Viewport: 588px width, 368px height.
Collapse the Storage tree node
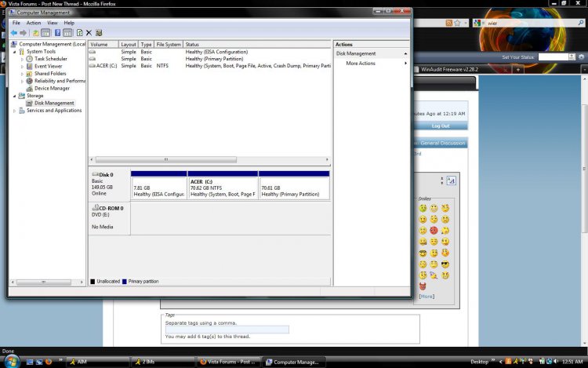pos(15,96)
